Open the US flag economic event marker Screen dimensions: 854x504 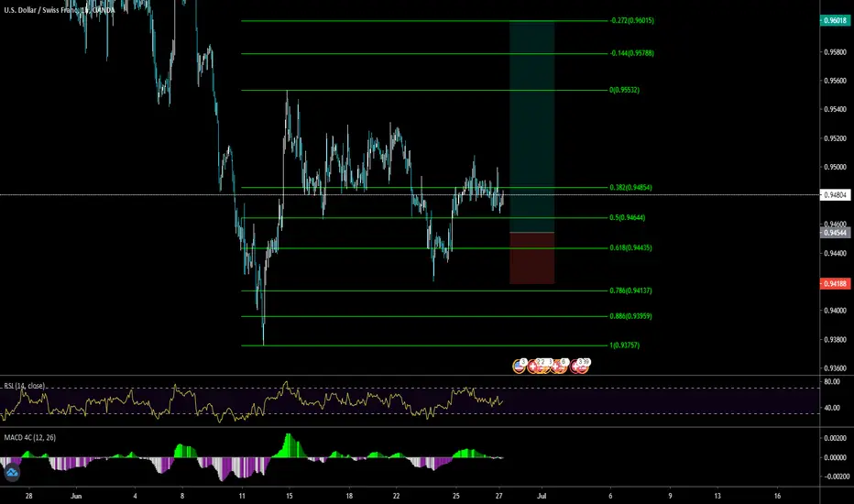click(x=519, y=367)
